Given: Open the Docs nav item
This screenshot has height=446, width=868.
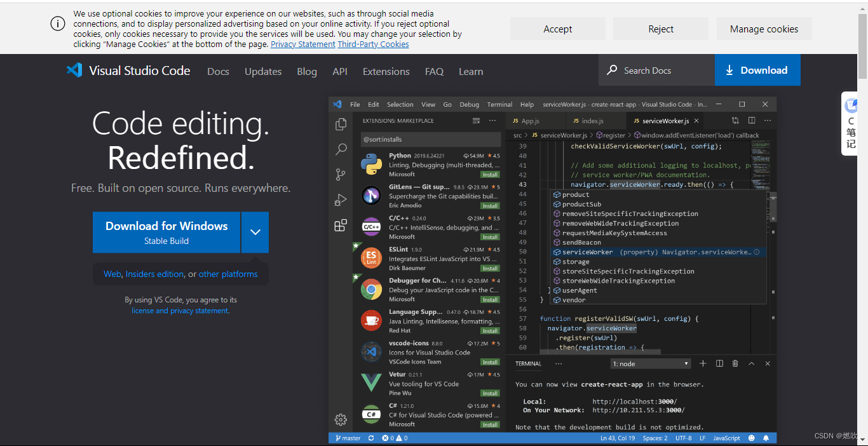Looking at the screenshot, I should (x=218, y=71).
